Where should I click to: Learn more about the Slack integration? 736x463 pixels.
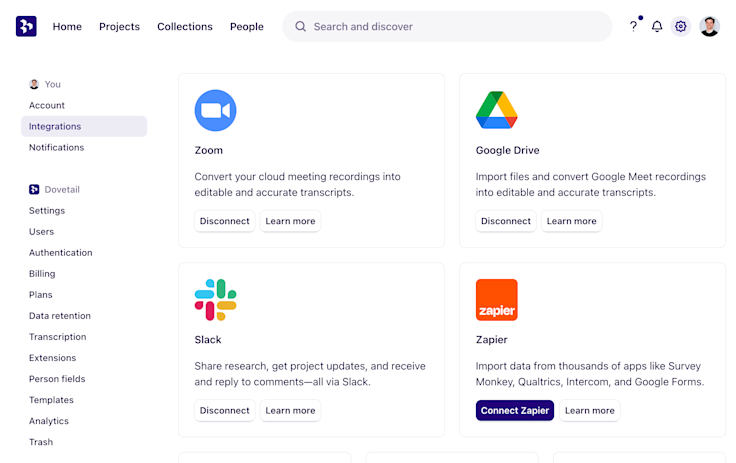pos(290,410)
